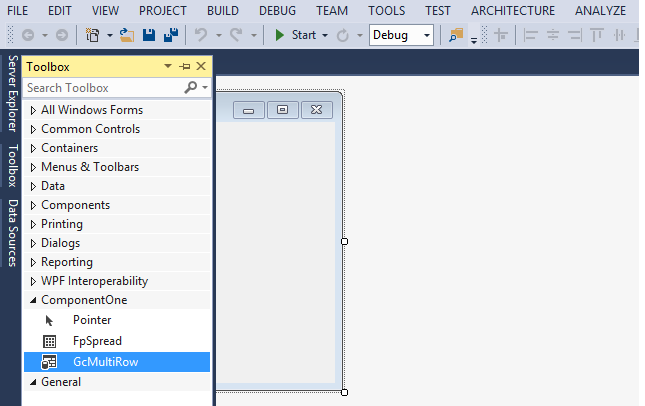645x406 pixels.
Task: Expand the Menus & Toolbars group
Action: coord(33,167)
